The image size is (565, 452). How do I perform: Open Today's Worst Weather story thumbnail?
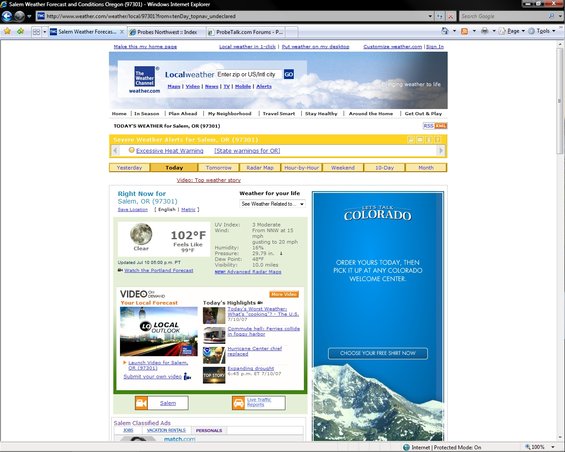[x=214, y=316]
